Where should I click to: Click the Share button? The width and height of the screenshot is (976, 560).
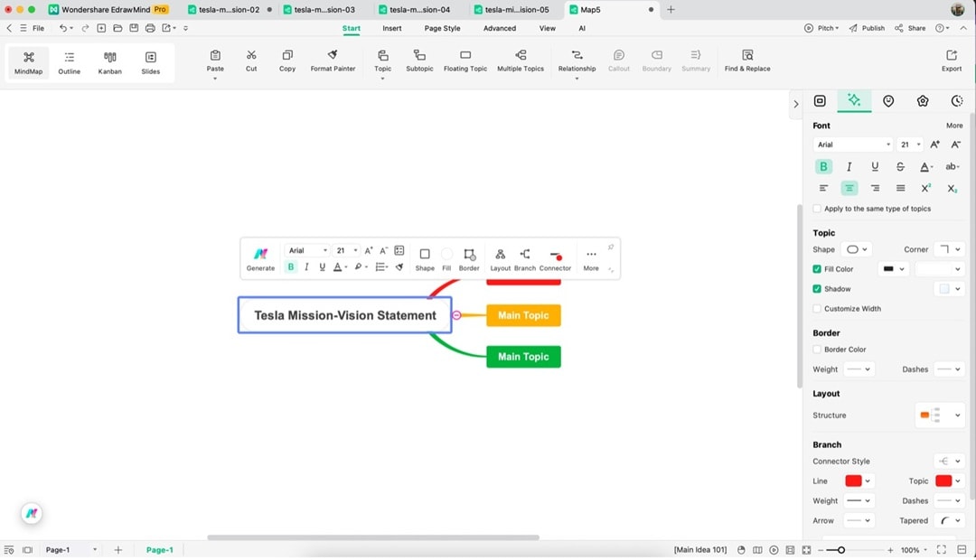pos(910,28)
